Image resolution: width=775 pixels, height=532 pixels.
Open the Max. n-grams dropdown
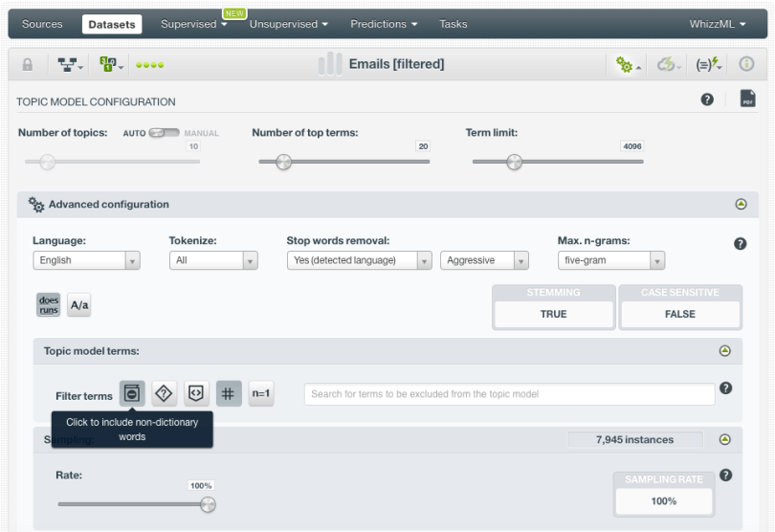[610, 260]
